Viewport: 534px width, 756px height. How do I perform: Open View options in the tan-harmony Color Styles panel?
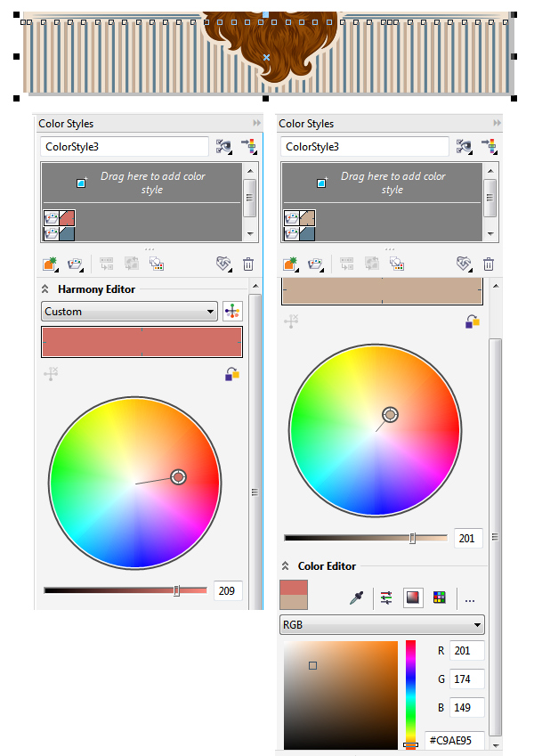[x=464, y=146]
